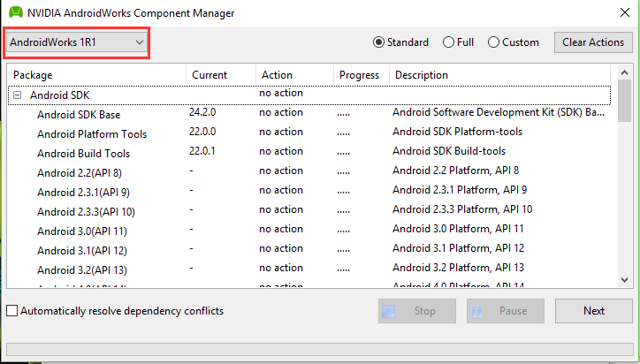Screen dimensions: 640x364
Task: Select the Android 3.2(API 13) row
Action: [309, 269]
